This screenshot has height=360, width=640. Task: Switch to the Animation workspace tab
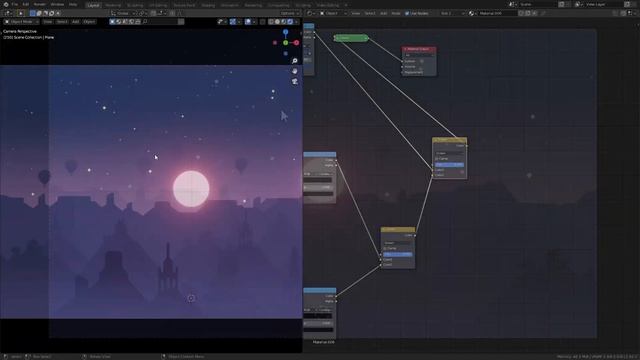coord(230,5)
